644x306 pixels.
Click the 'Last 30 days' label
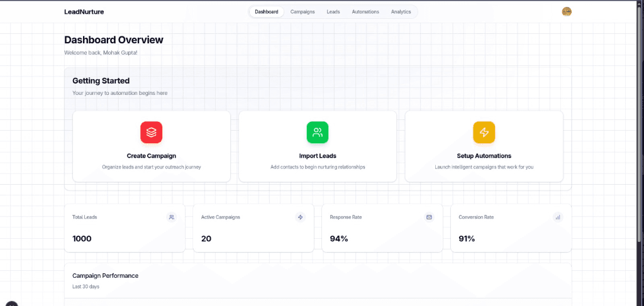pos(86,287)
